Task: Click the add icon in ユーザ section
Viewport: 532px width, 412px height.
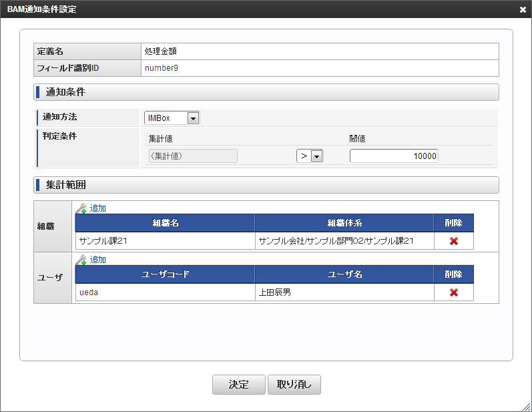Action: click(81, 260)
